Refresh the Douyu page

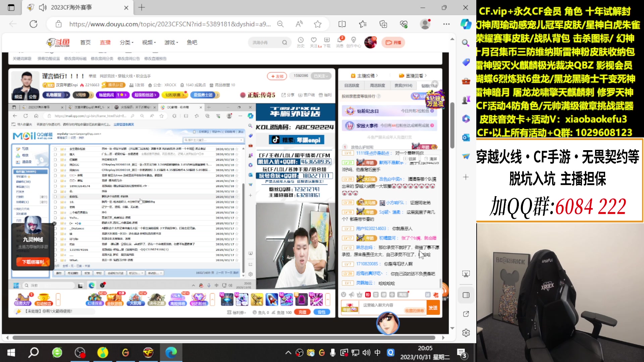point(34,24)
